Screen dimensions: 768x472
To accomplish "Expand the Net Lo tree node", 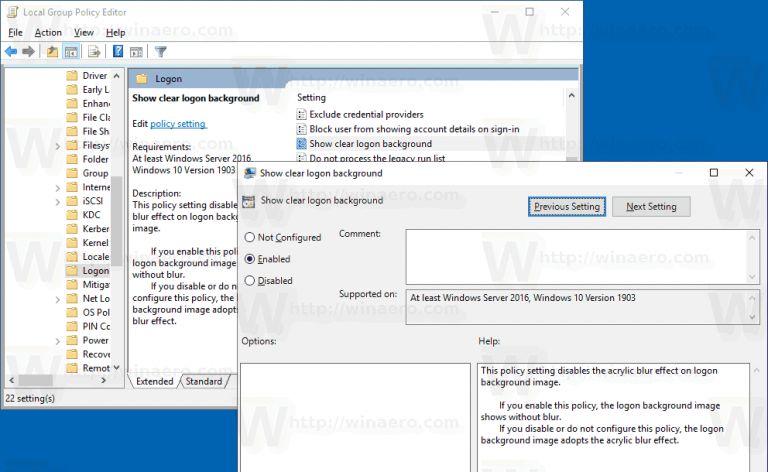I will [58, 299].
